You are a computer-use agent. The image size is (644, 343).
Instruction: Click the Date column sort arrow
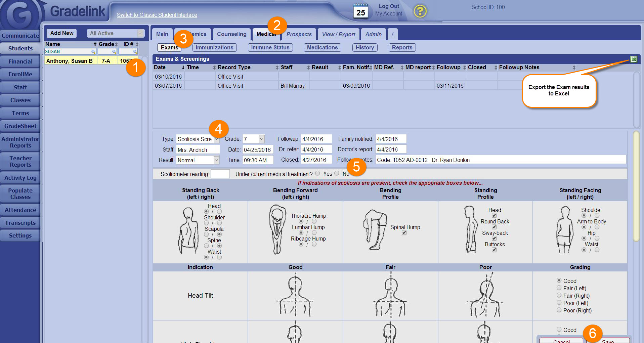pos(183,68)
